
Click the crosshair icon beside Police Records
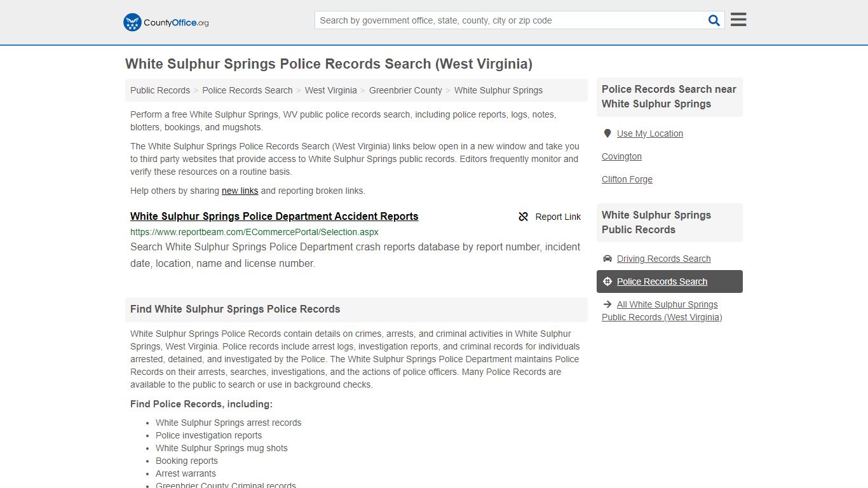pos(607,281)
